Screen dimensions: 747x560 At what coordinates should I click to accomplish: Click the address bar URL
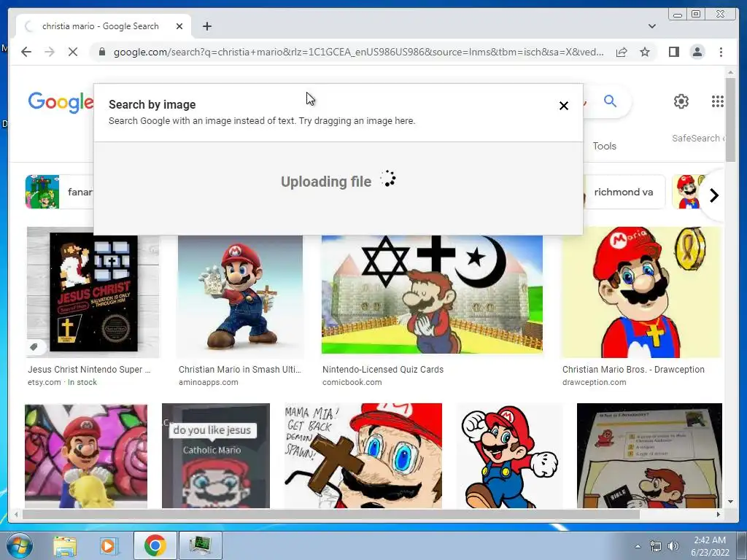pos(358,52)
